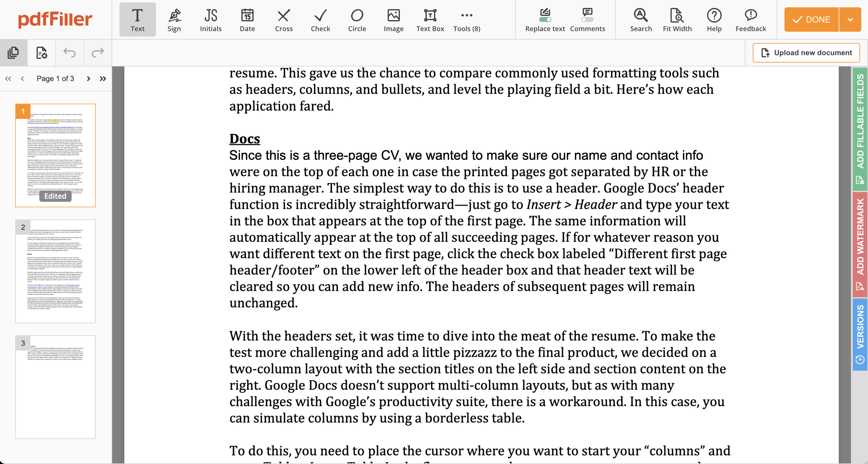
Task: Select the Cross tool
Action: tap(283, 19)
